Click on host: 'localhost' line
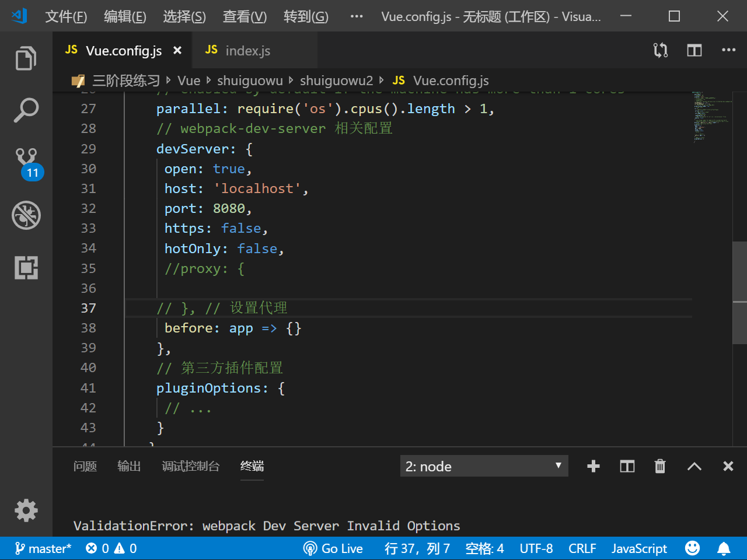The image size is (747, 560). [x=236, y=188]
